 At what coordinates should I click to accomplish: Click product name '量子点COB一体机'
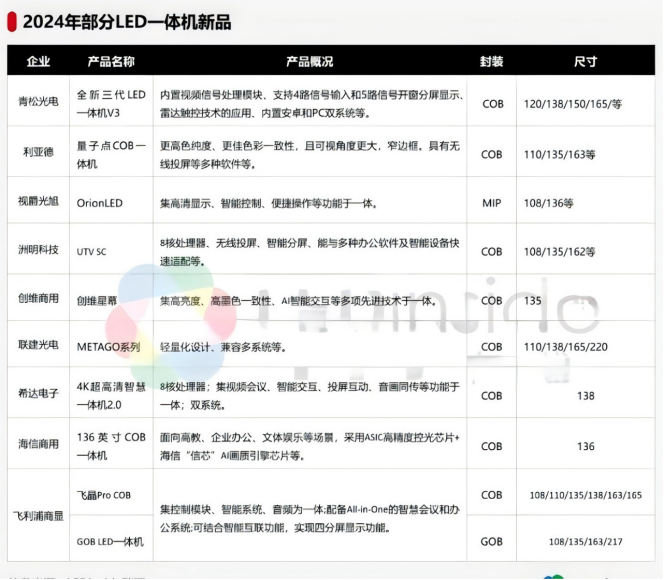click(x=111, y=155)
